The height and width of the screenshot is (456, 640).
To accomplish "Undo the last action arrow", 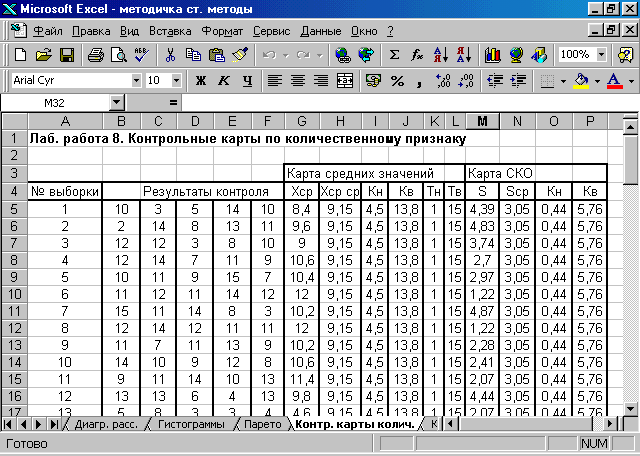I will coord(269,54).
